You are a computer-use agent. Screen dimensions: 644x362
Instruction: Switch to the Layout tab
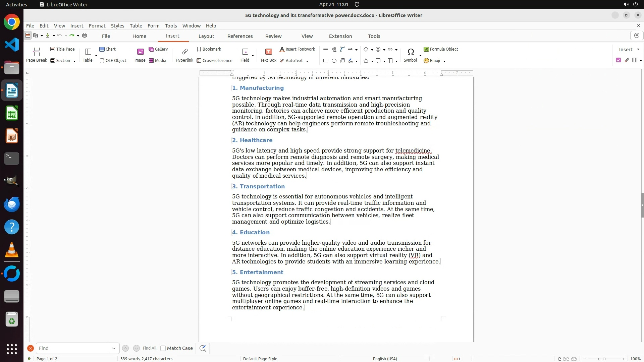tap(206, 36)
